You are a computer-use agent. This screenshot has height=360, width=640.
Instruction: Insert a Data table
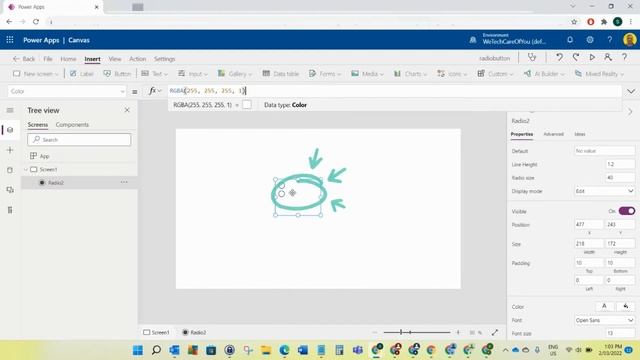point(281,74)
